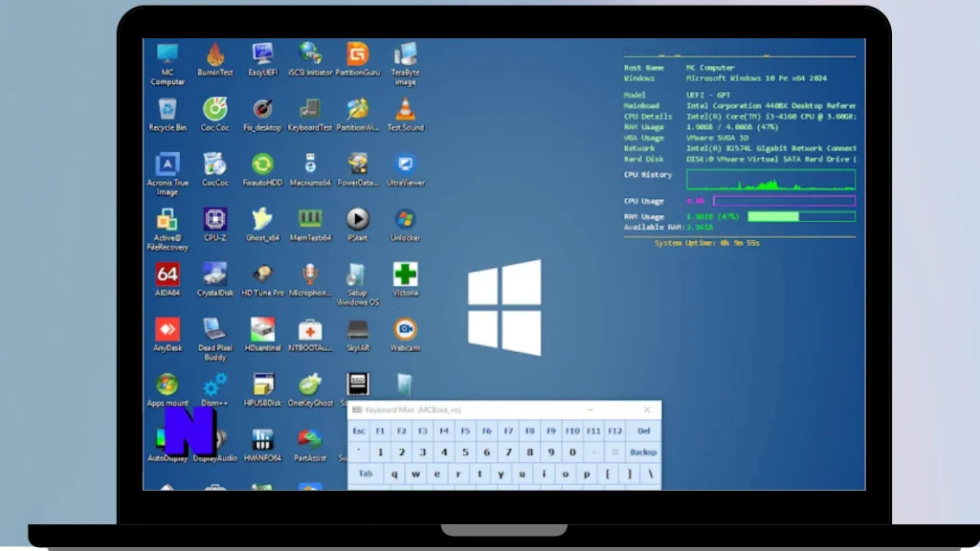The image size is (980, 551).
Task: Click the Keyboard Mini title bar
Action: [504, 409]
